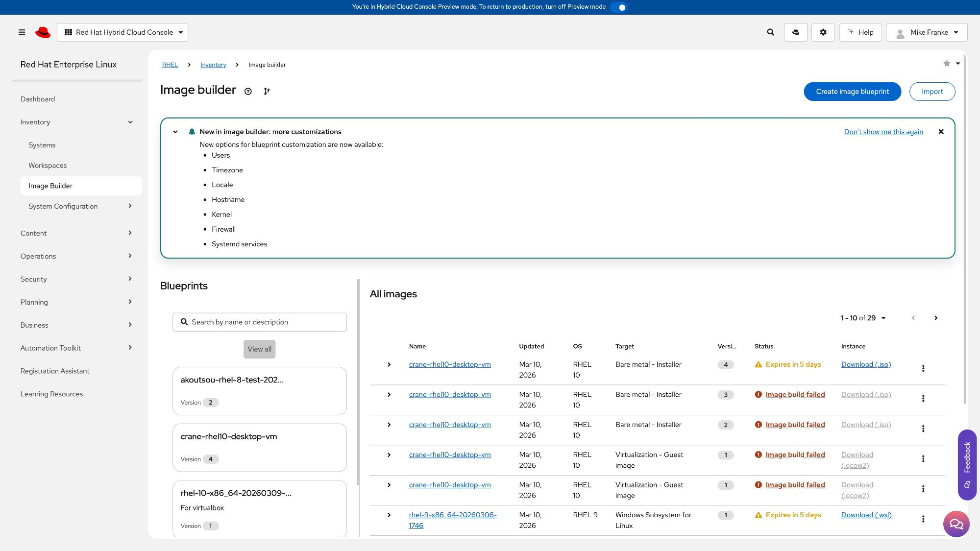Open the 1 - 10 of 29 pagination dropdown

coord(863,318)
